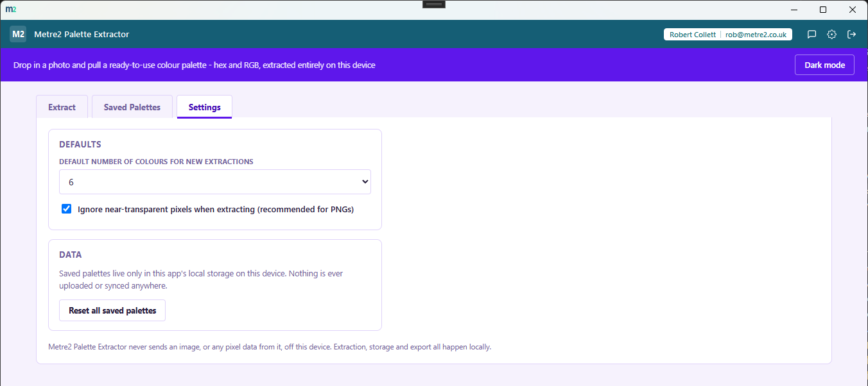Maximize the application window
Screen dimensions: 868x386
(x=823, y=10)
